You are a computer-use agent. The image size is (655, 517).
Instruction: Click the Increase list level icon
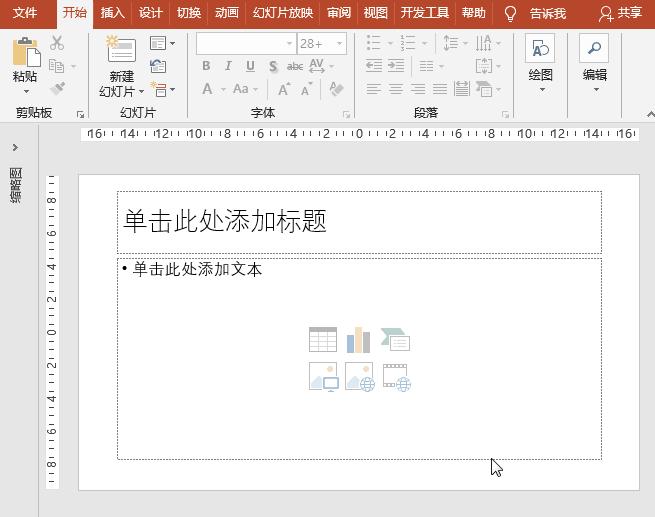click(396, 66)
